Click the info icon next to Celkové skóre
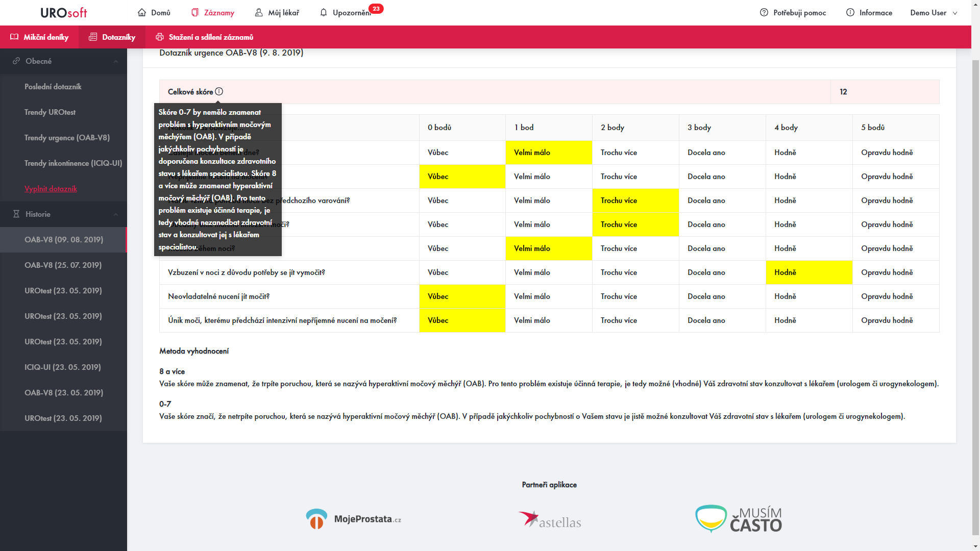The image size is (980, 551). point(219,92)
